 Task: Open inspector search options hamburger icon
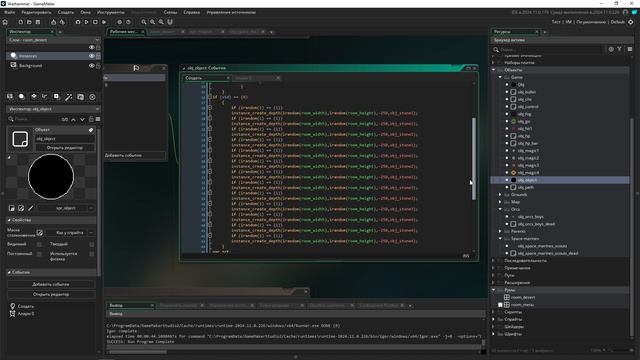(x=98, y=119)
